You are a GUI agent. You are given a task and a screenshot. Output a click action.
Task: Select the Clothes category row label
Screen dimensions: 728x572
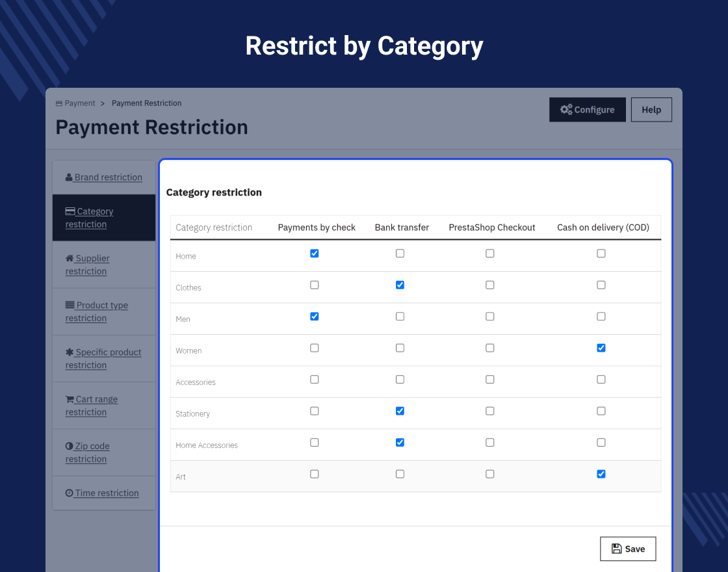pos(188,288)
